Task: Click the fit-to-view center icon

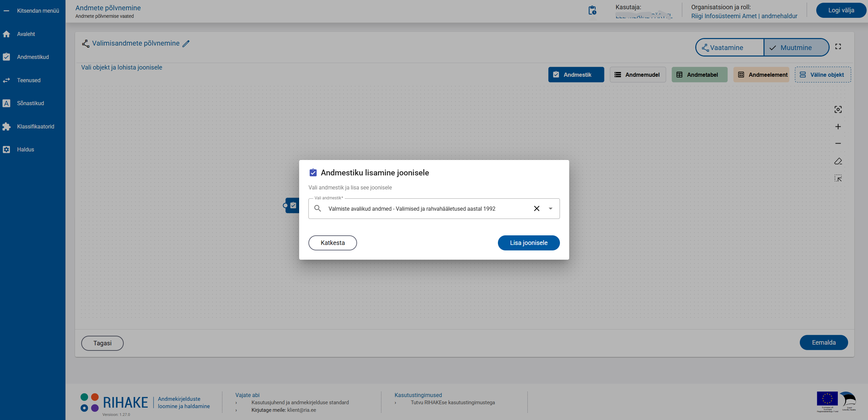Action: [x=838, y=110]
